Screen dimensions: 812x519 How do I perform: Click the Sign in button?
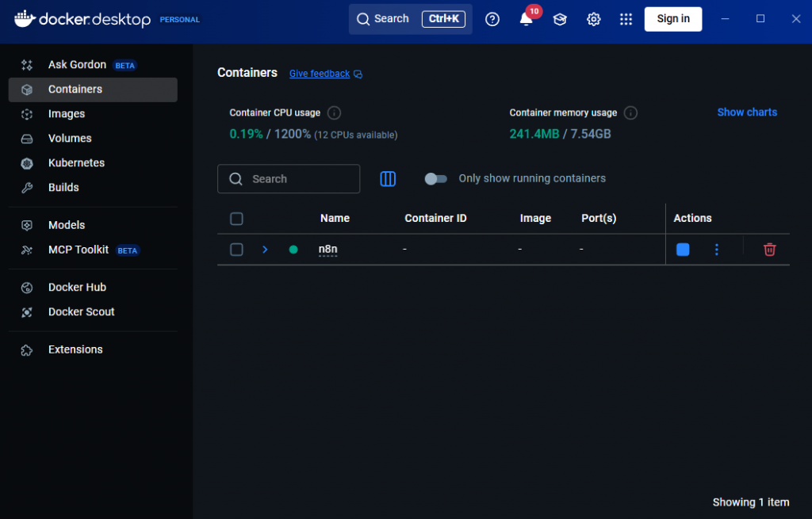[672, 19]
